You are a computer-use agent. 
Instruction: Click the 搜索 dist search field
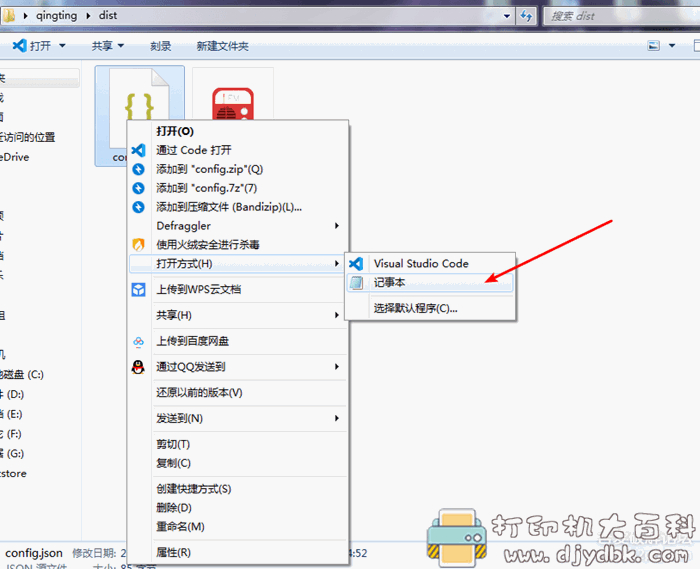click(621, 17)
